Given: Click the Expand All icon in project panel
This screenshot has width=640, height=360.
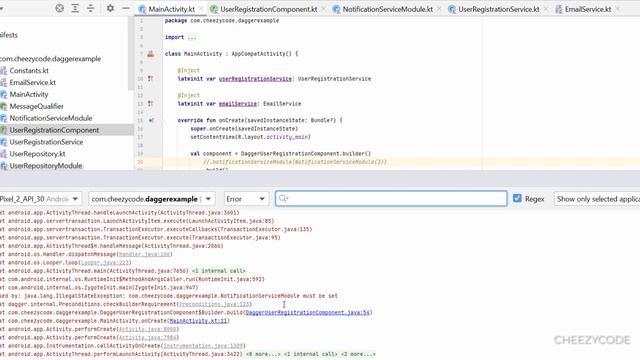Looking at the screenshot, I should click(x=75, y=8).
